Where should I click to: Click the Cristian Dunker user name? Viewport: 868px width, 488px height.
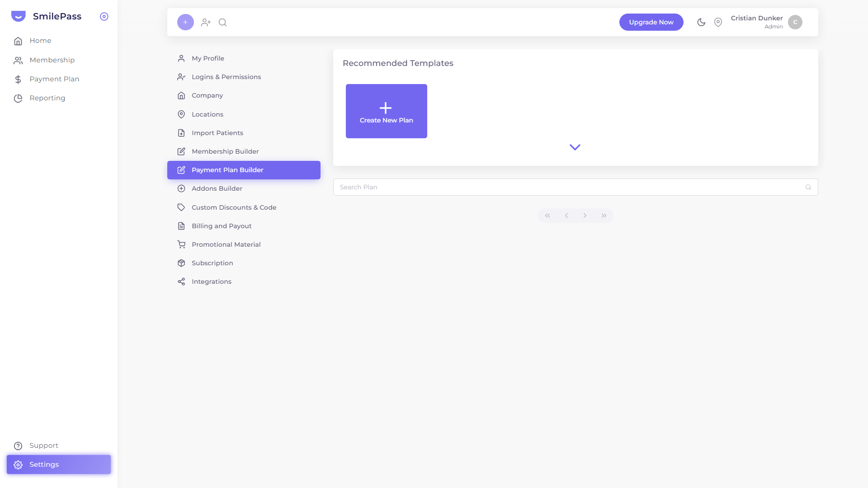[x=757, y=18]
